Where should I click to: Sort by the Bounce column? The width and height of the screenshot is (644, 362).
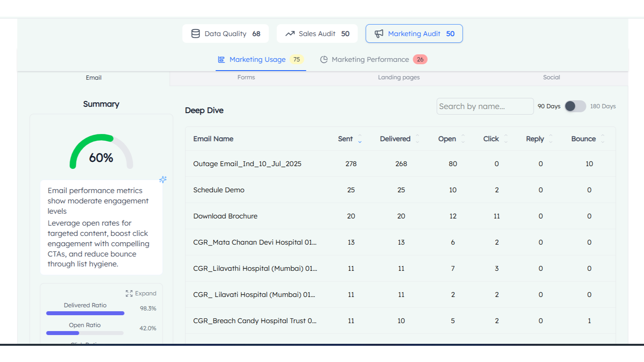coord(603,139)
